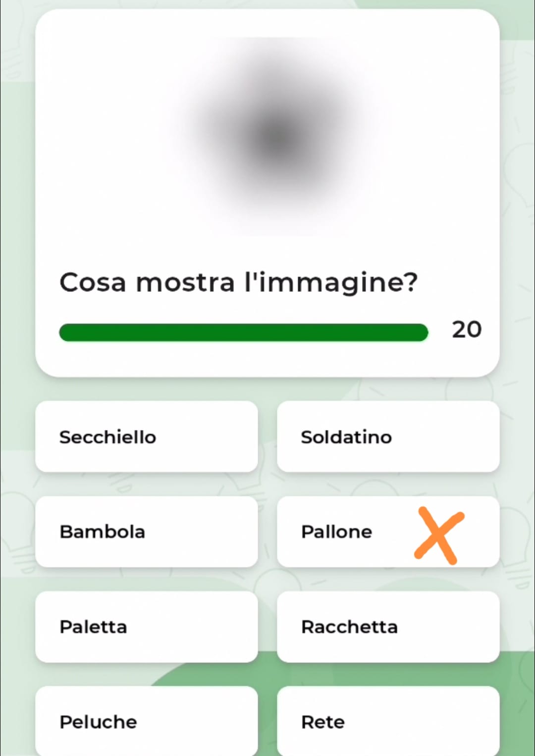Choose the Secchiello answer
Image resolution: width=535 pixels, height=756 pixels.
[x=147, y=436]
